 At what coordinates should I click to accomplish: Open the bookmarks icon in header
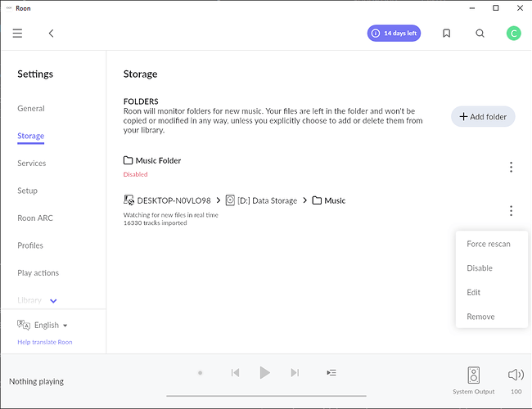[446, 34]
